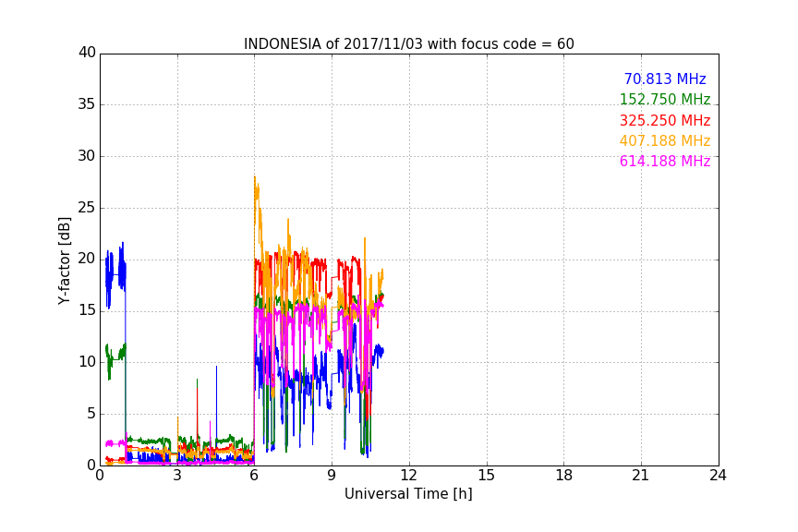798x532 pixels.
Task: Click the y-axis tick label 15
Action: coord(87,310)
